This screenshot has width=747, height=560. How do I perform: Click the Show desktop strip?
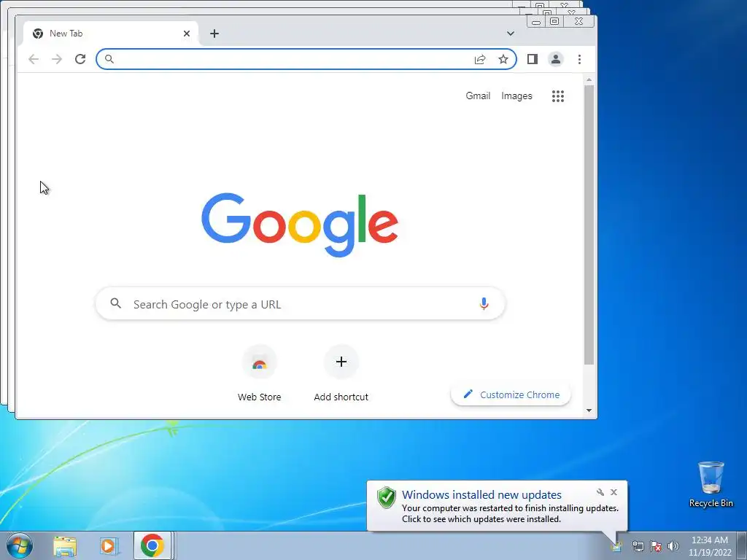[742, 546]
